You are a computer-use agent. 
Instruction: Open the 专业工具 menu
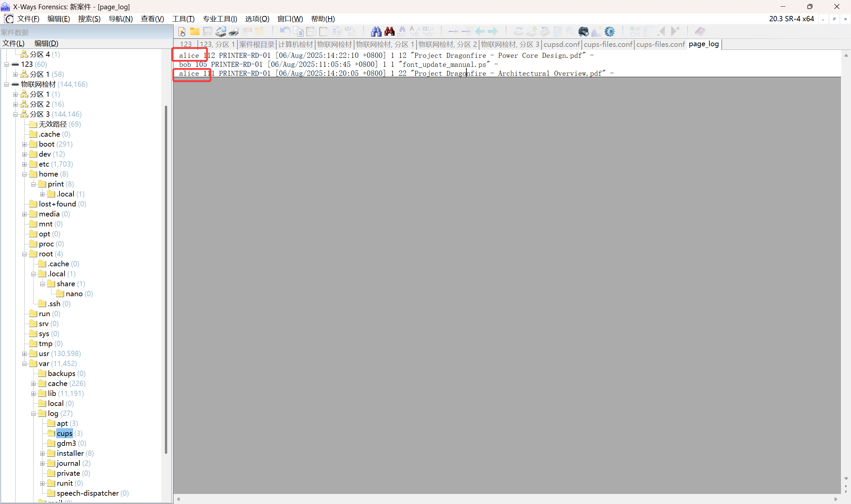click(219, 19)
